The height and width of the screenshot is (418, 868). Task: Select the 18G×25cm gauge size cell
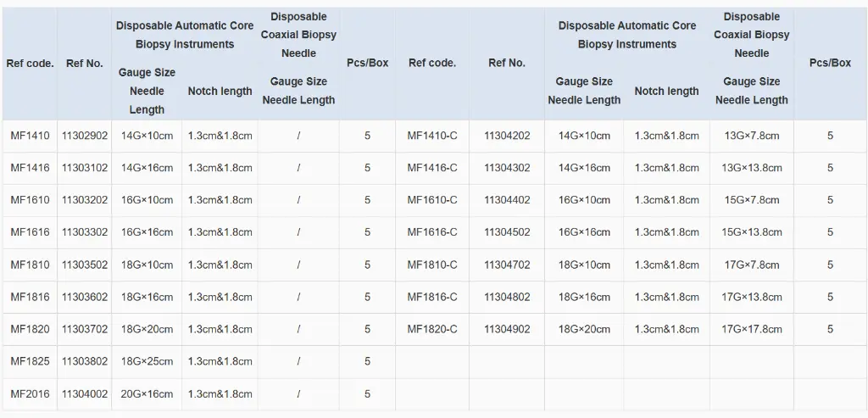tap(147, 361)
